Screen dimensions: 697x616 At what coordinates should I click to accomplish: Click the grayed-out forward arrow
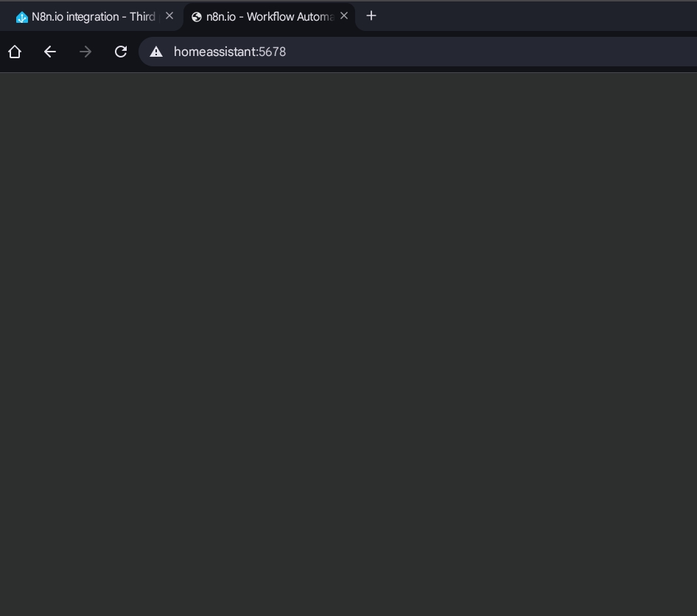(85, 52)
